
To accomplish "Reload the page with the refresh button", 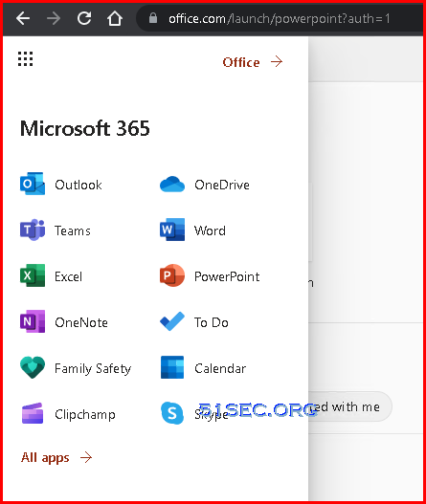I will click(x=84, y=18).
